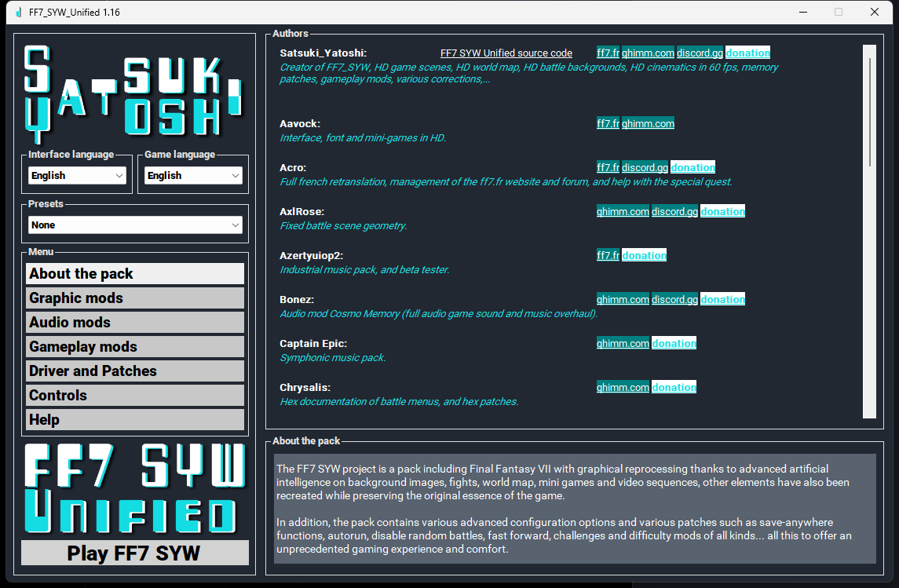Open Azertyuiop2's ff7.fr link

click(x=608, y=255)
